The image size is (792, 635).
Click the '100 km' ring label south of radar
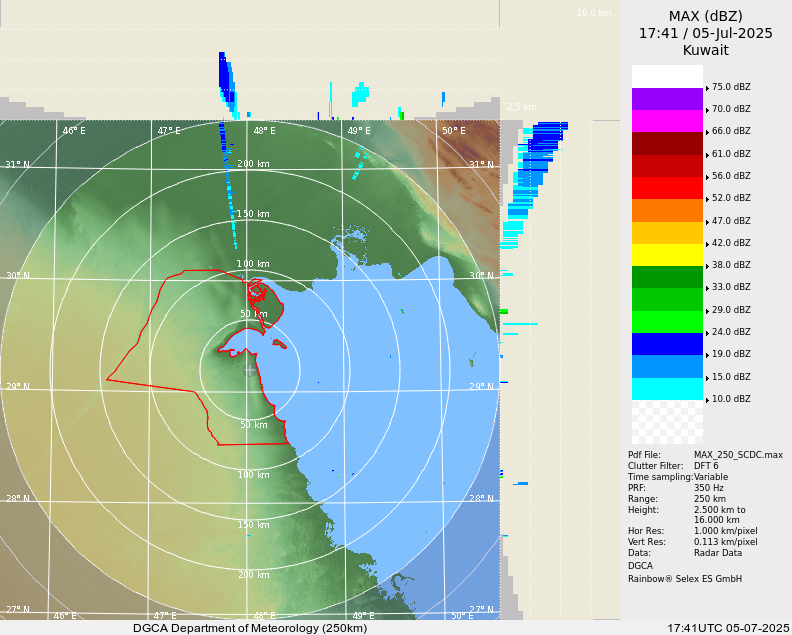tap(253, 475)
